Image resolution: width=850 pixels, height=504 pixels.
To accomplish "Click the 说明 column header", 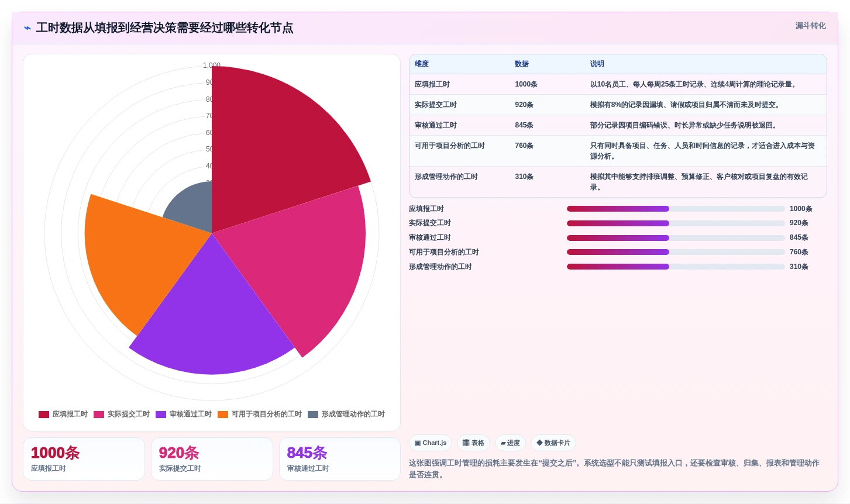I will click(x=597, y=64).
